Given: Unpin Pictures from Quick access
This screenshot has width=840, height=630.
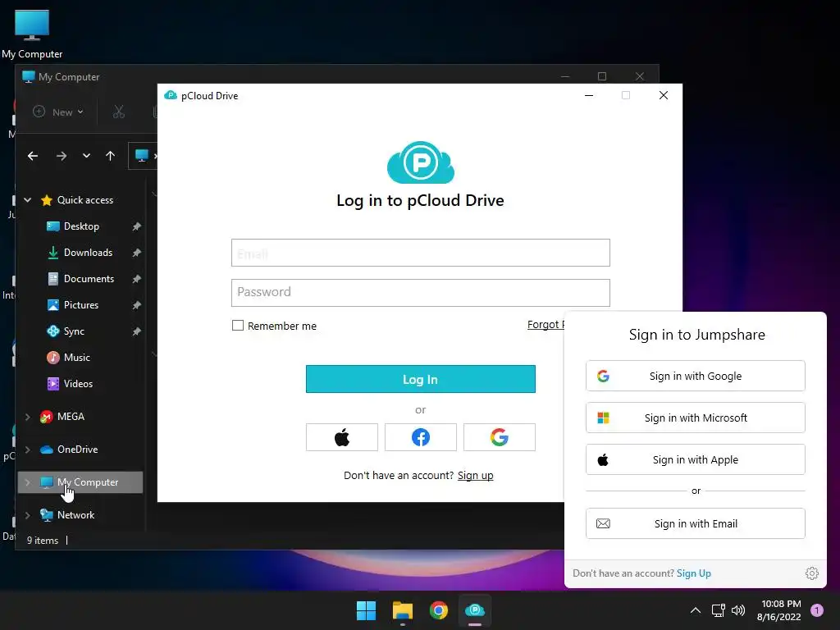Looking at the screenshot, I should tap(137, 305).
